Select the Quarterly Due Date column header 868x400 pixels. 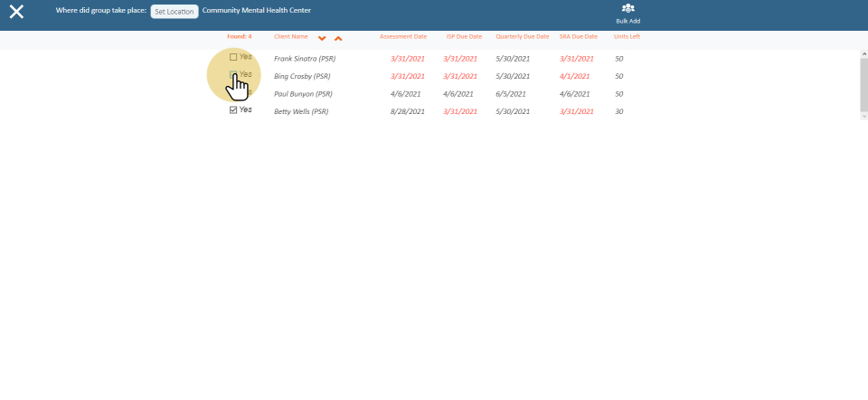pos(522,37)
